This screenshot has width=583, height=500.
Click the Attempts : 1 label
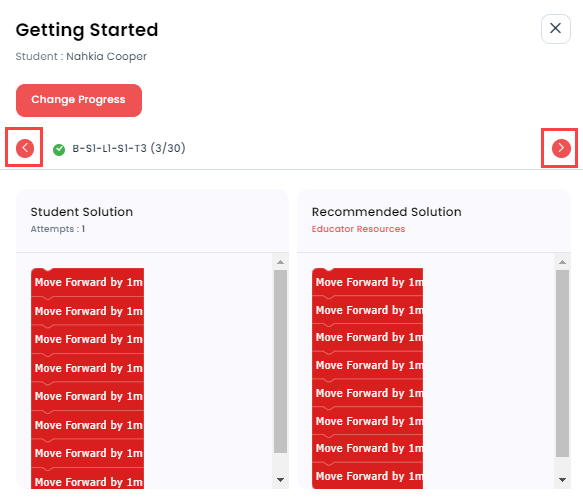click(x=58, y=229)
